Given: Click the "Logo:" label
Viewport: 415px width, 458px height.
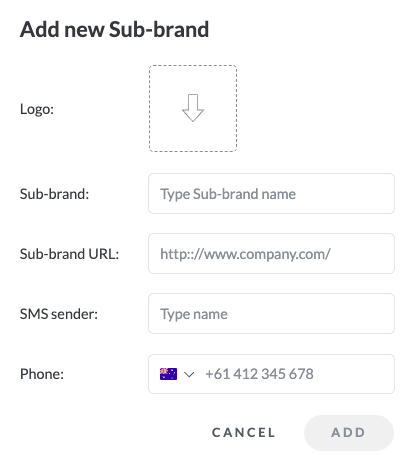Looking at the screenshot, I should pyautogui.click(x=37, y=109).
